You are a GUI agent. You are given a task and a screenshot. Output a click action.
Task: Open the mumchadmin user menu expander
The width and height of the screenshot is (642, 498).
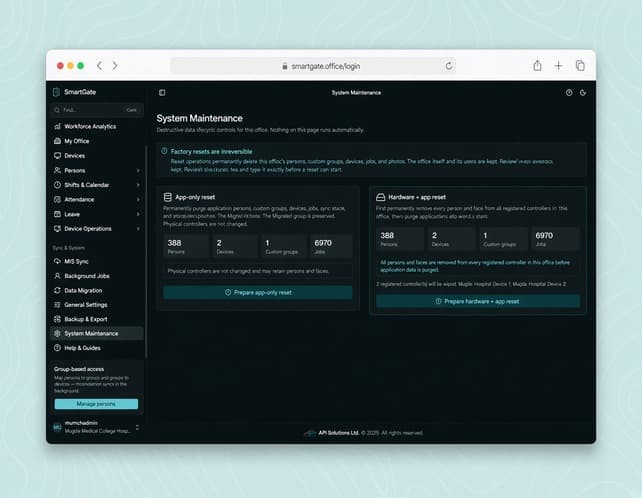(x=137, y=428)
